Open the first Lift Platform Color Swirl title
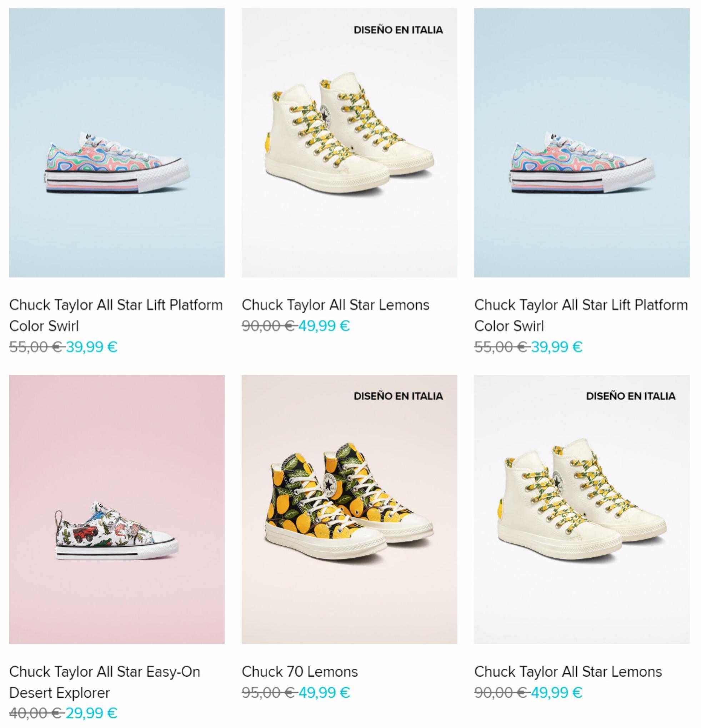The width and height of the screenshot is (701, 728). (116, 315)
